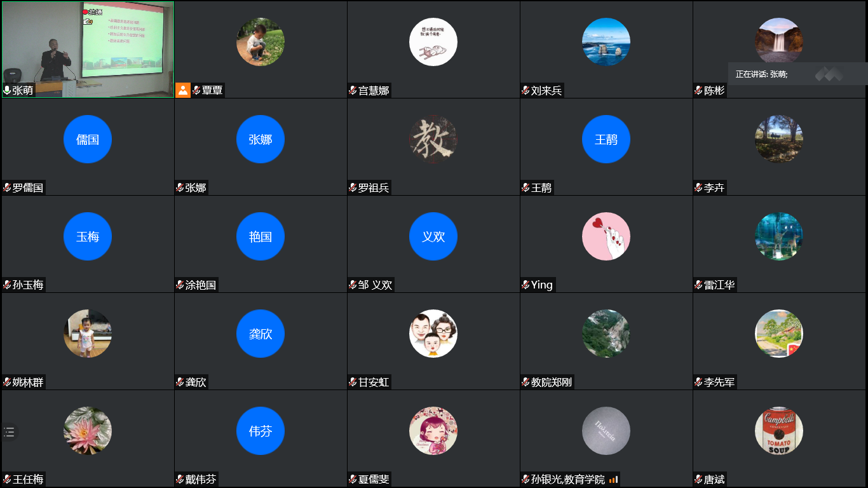The height and width of the screenshot is (488, 868).
Task: Select 张萌's presentation video tile
Action: (x=88, y=49)
